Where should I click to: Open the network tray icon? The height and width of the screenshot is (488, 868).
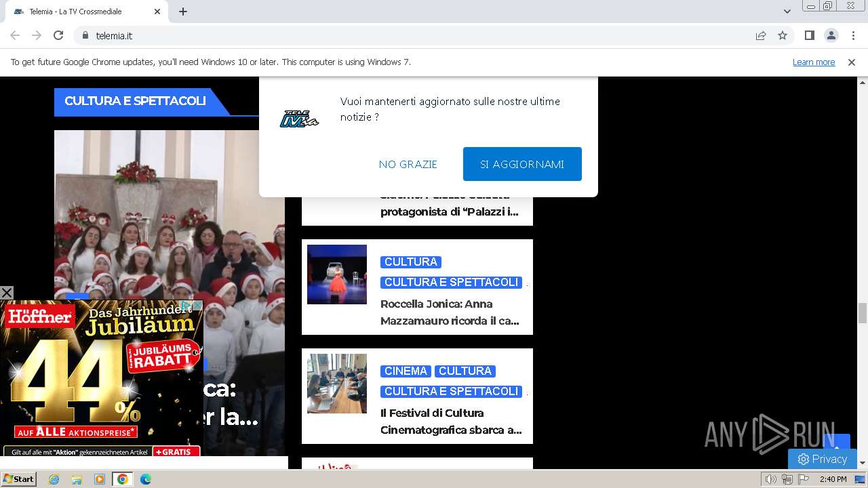787,479
